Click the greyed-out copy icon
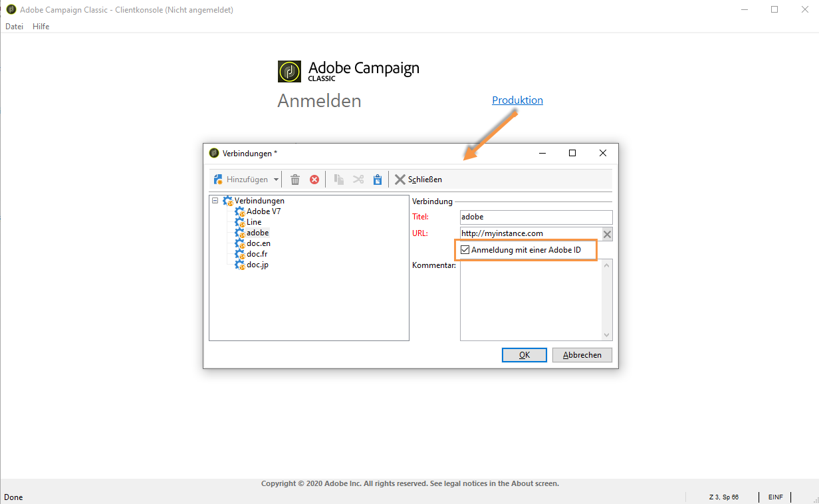 339,180
